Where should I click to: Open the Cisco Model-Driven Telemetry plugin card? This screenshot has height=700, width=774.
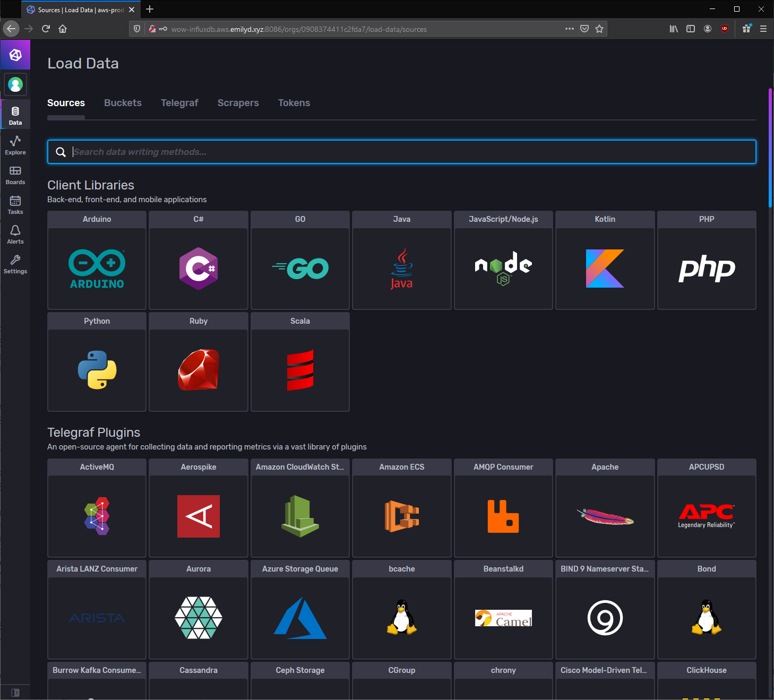605,680
